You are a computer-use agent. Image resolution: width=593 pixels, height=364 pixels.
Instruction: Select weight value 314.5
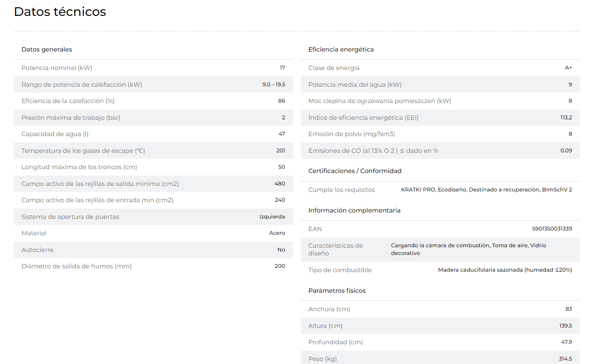click(x=565, y=359)
